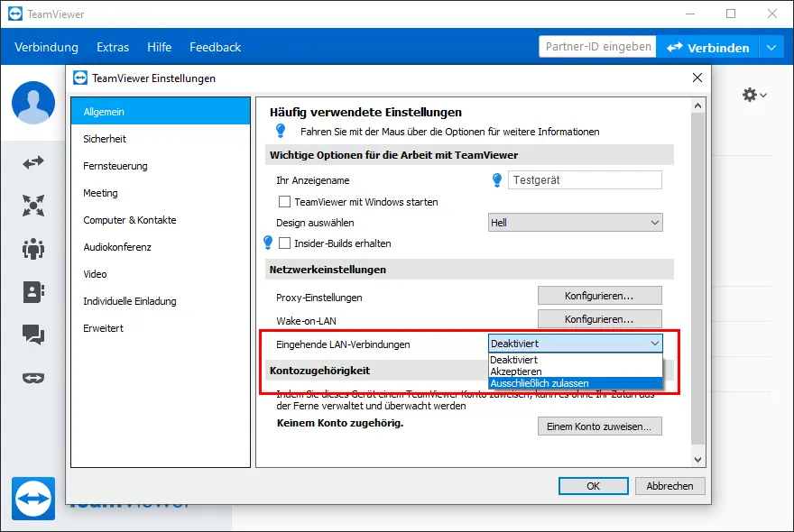Viewport: 794px width, 532px height.
Task: Choose Ausschließlich zulassen in the dropdown list
Action: (x=576, y=383)
